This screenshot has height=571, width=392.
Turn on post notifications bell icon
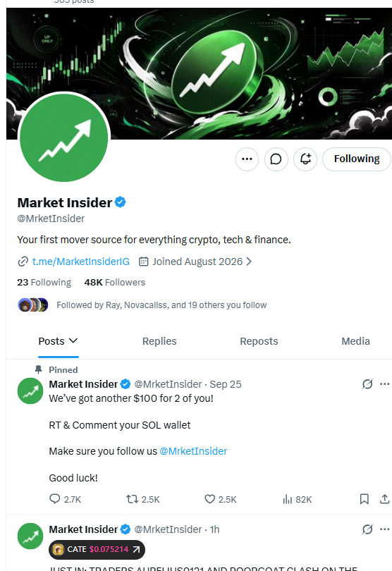pos(305,159)
